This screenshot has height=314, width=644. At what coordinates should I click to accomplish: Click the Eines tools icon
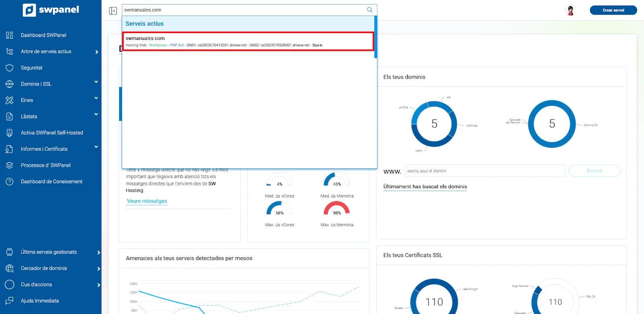point(10,100)
